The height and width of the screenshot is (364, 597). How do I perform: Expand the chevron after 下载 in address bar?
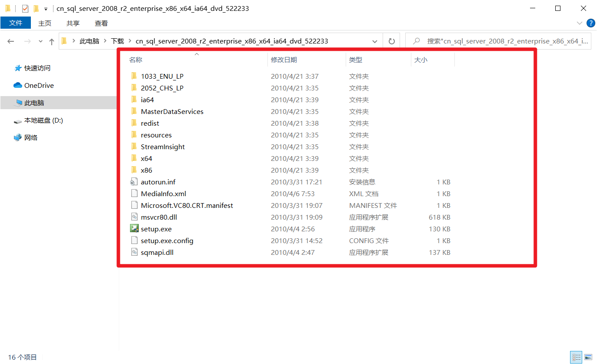coord(130,41)
